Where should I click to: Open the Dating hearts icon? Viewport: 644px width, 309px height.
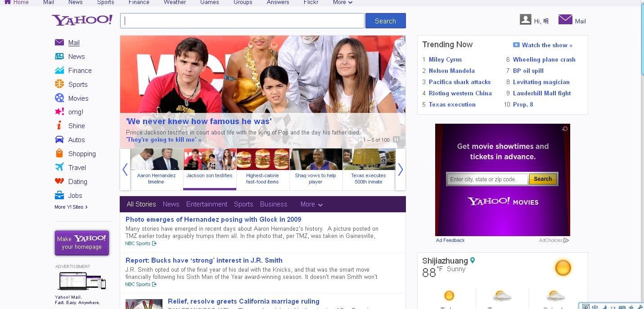coord(59,181)
